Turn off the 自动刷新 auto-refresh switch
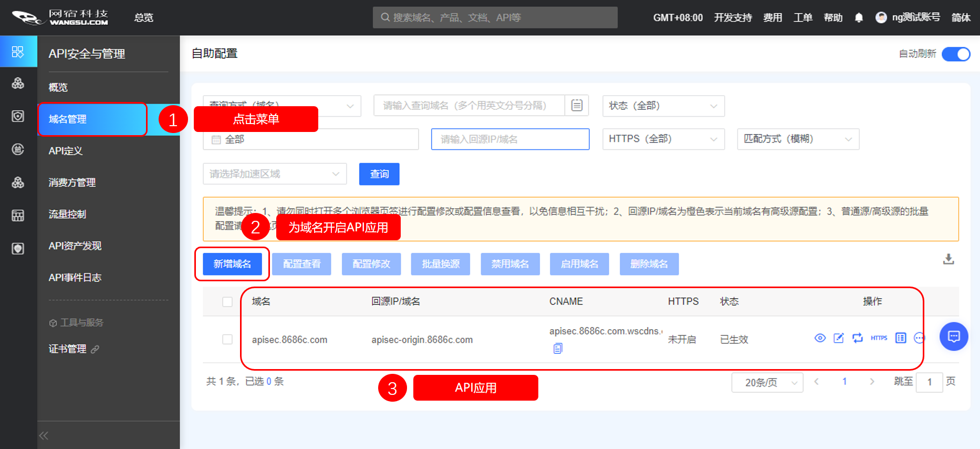The image size is (980, 449). coord(956,54)
